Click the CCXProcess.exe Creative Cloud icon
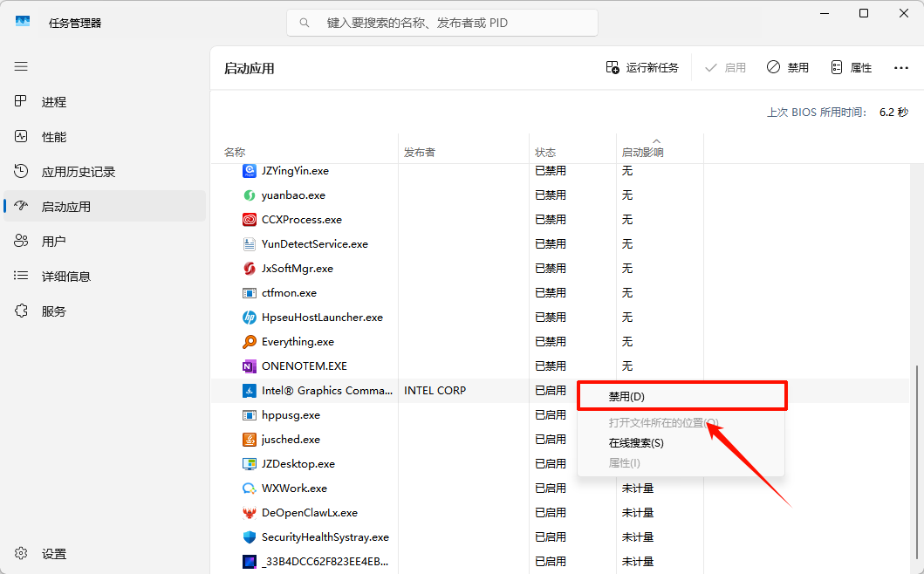The height and width of the screenshot is (574, 924). coord(250,220)
